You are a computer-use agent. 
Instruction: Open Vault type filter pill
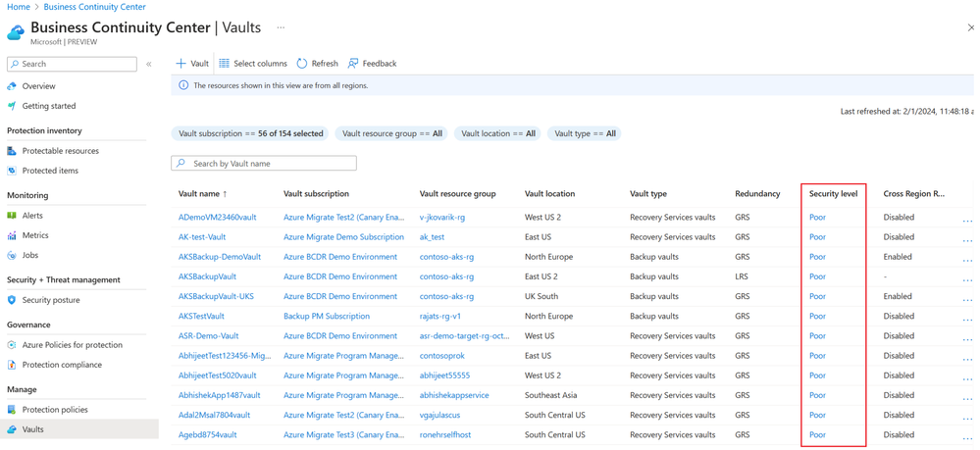tap(585, 133)
